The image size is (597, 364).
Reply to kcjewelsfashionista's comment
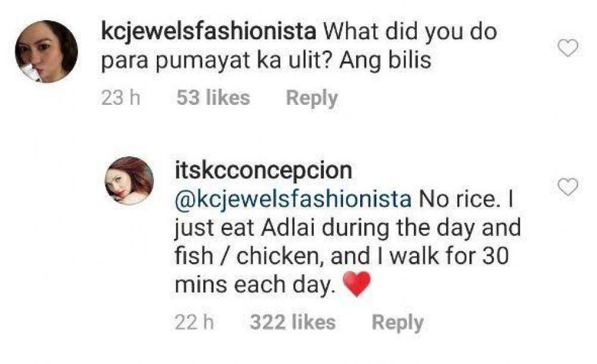[x=311, y=98]
